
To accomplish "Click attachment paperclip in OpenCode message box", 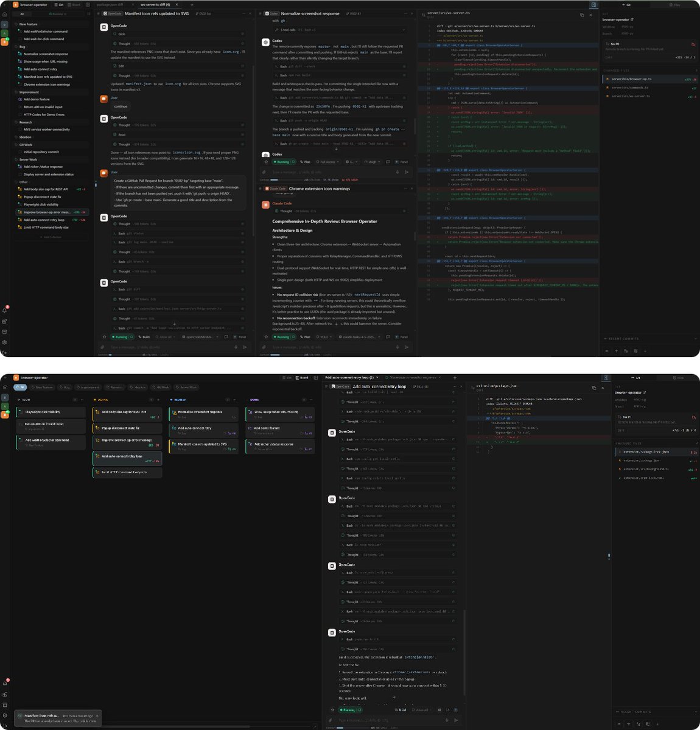I will 103,347.
